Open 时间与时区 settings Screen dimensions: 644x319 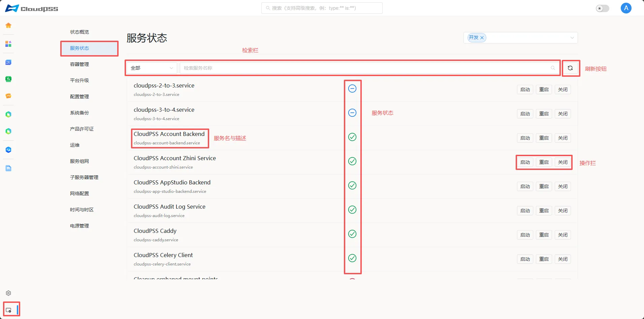82,210
